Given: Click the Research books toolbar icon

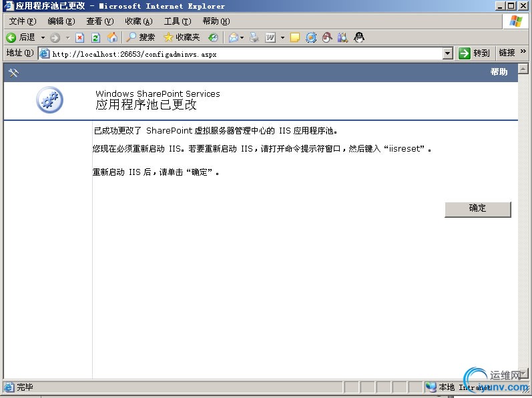Looking at the screenshot, I should pos(342,37).
